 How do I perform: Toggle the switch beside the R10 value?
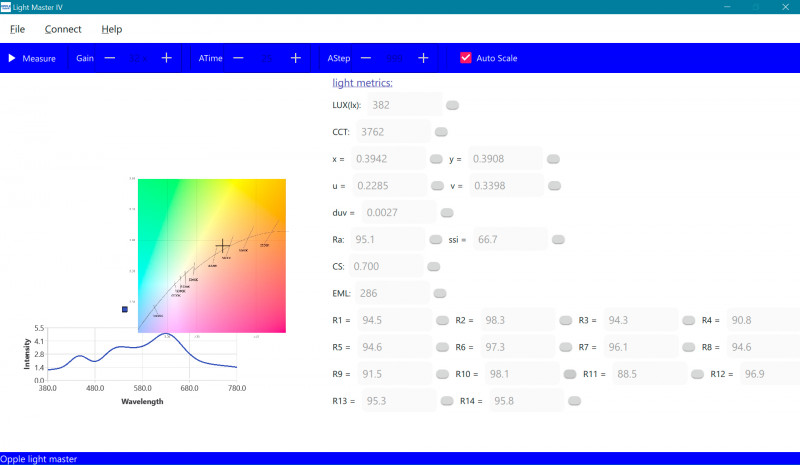(x=569, y=374)
